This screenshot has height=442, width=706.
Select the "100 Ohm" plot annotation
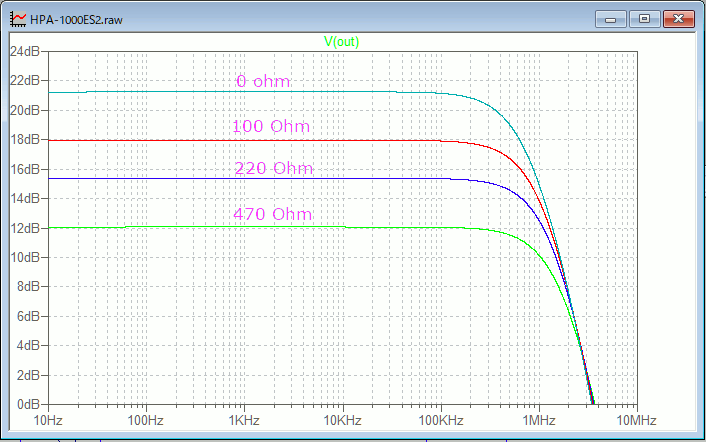(x=270, y=127)
